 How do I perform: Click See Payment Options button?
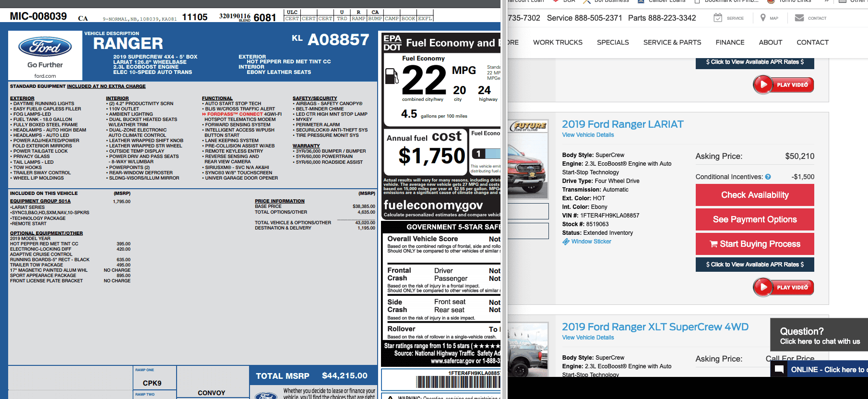click(x=755, y=219)
